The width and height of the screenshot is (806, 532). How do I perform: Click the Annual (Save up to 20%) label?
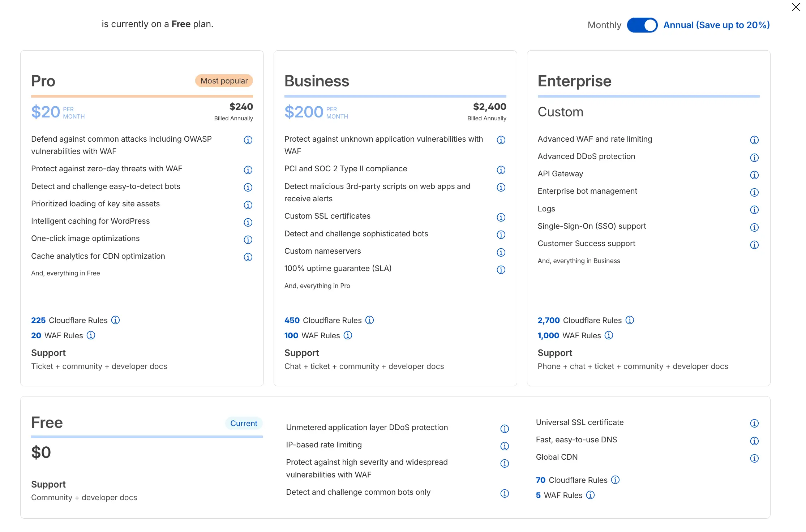coord(716,25)
